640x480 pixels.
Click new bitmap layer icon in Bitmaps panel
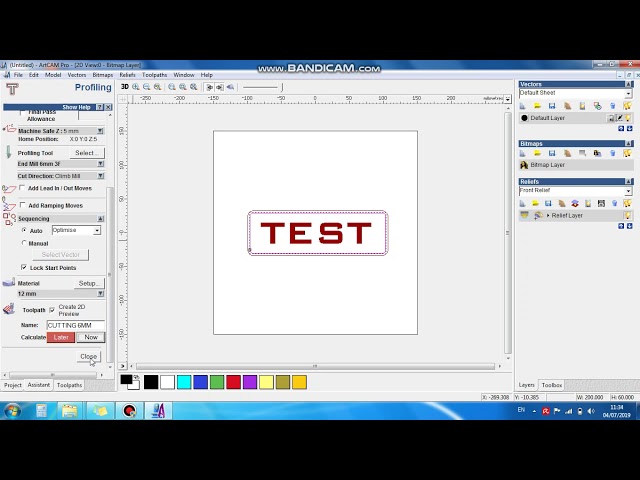[522, 153]
